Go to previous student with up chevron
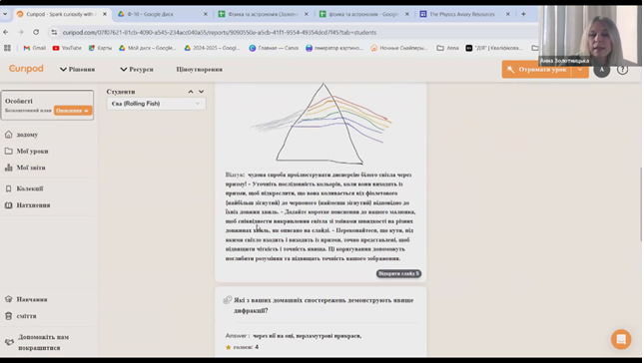 pyautogui.click(x=191, y=92)
